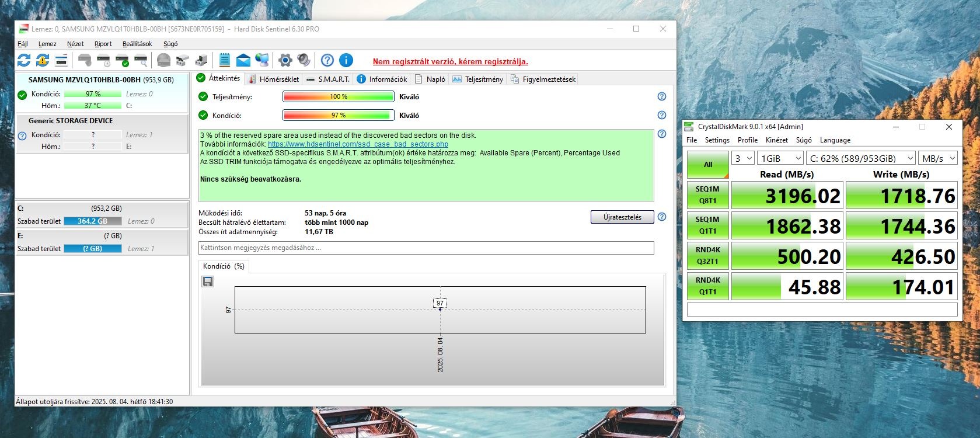Switch to the S.M.A.R.T. tab
The width and height of the screenshot is (980, 438).
(327, 79)
